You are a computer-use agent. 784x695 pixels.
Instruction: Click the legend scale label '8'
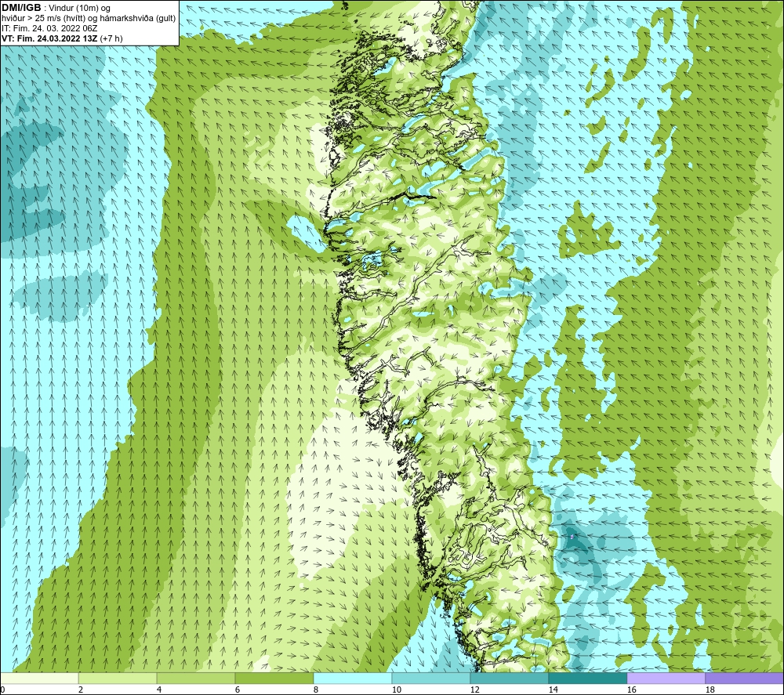[316, 690]
